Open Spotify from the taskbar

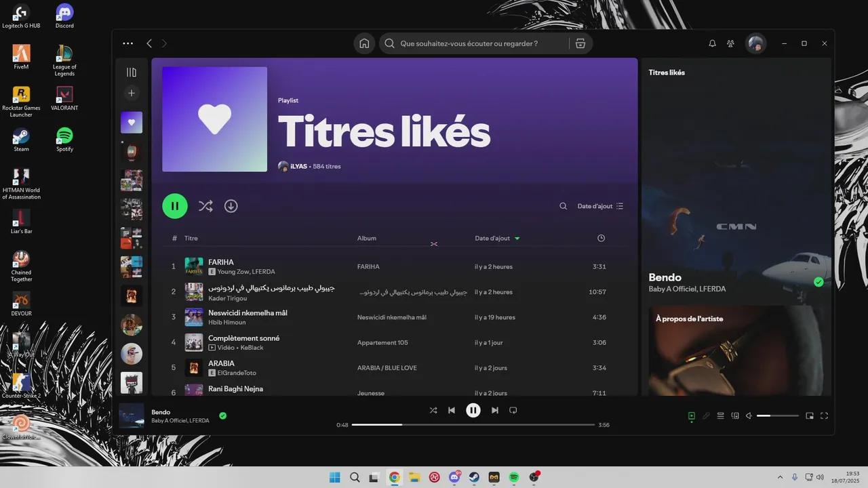click(514, 477)
